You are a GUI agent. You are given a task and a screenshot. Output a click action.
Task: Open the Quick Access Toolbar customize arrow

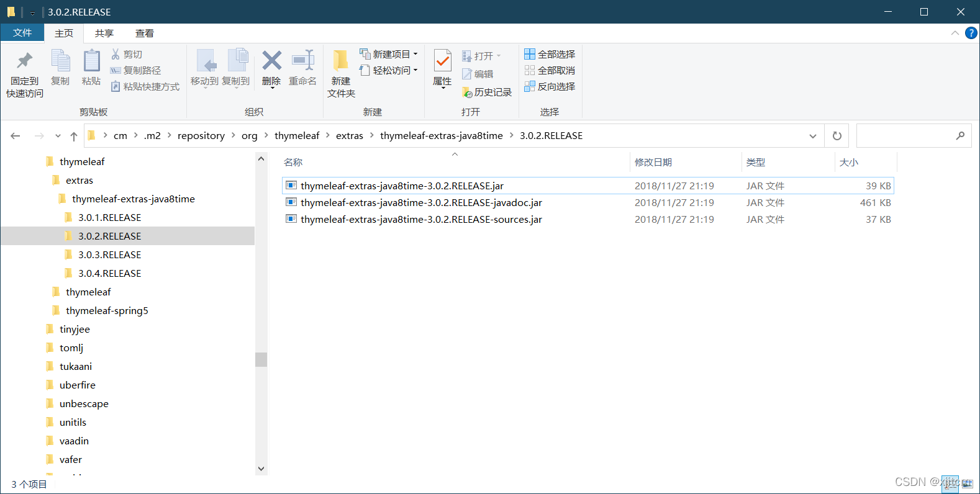32,12
